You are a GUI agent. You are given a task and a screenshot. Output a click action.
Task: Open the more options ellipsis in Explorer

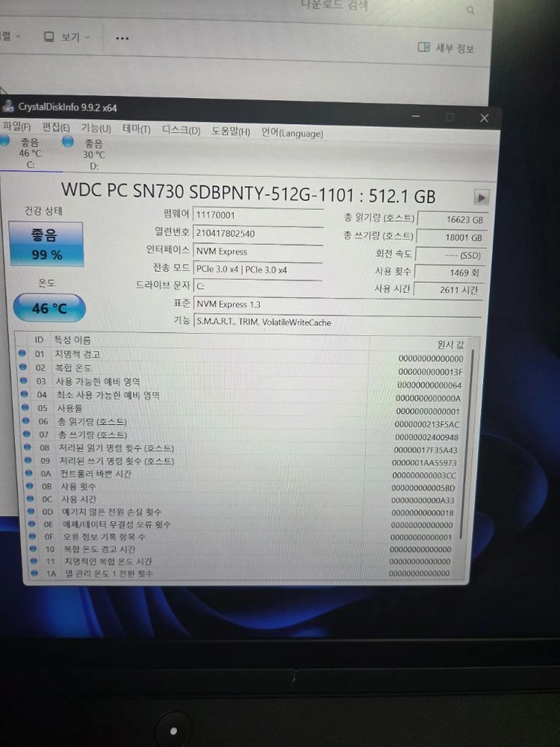122,38
